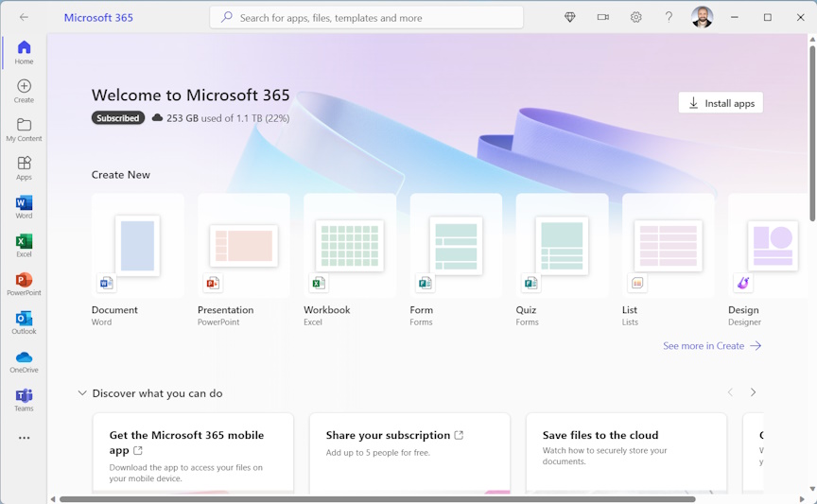Open Get the Microsoft 365 mobile app card
817x504 pixels.
[x=193, y=454]
